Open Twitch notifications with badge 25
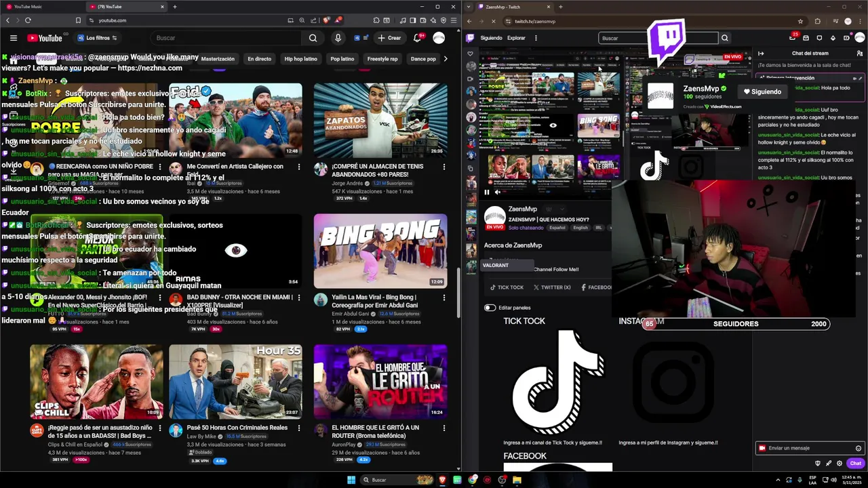The height and width of the screenshot is (488, 868). pos(793,37)
